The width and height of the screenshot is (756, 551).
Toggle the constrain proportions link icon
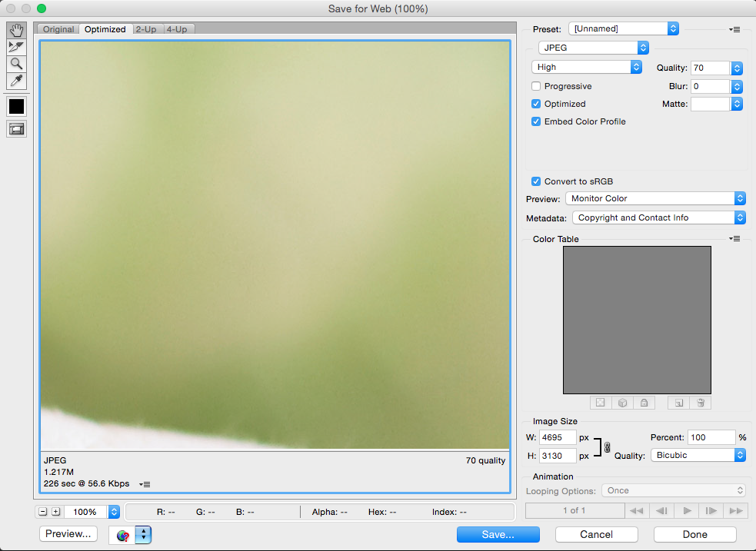[x=607, y=447]
